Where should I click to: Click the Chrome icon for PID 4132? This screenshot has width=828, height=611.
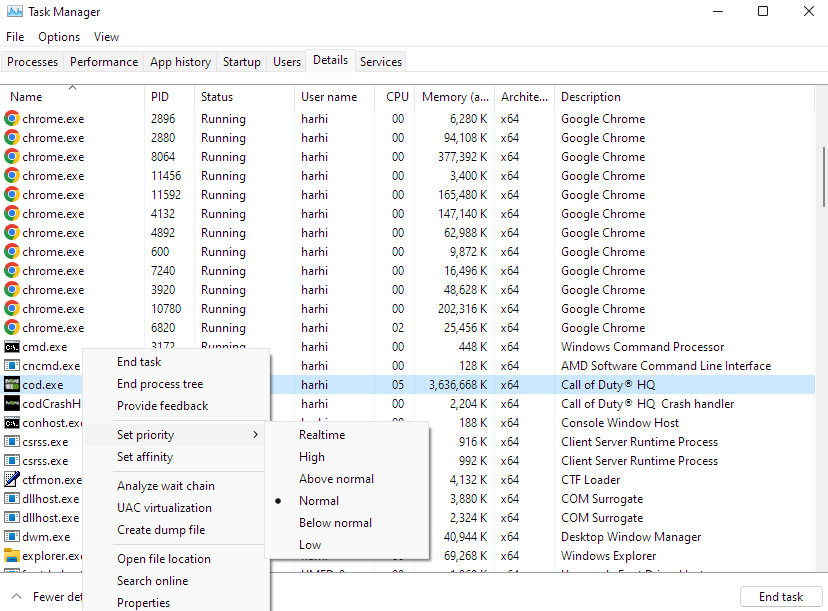(12, 214)
